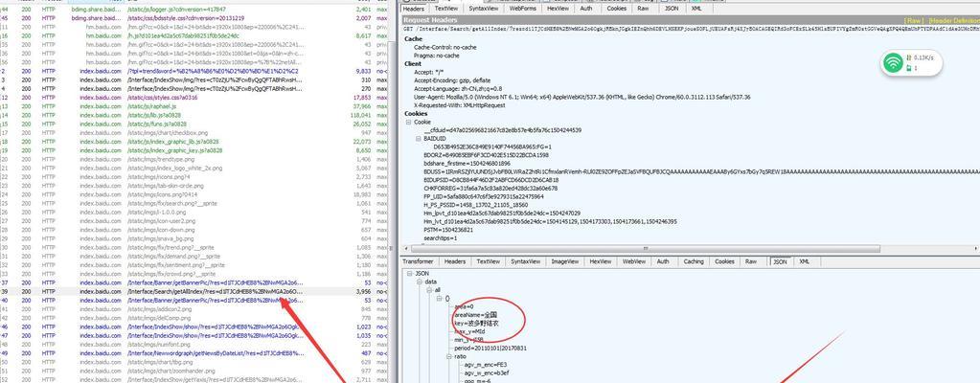The image size is (980, 383).
Task: Click the Header Definitions link
Action: point(954,21)
